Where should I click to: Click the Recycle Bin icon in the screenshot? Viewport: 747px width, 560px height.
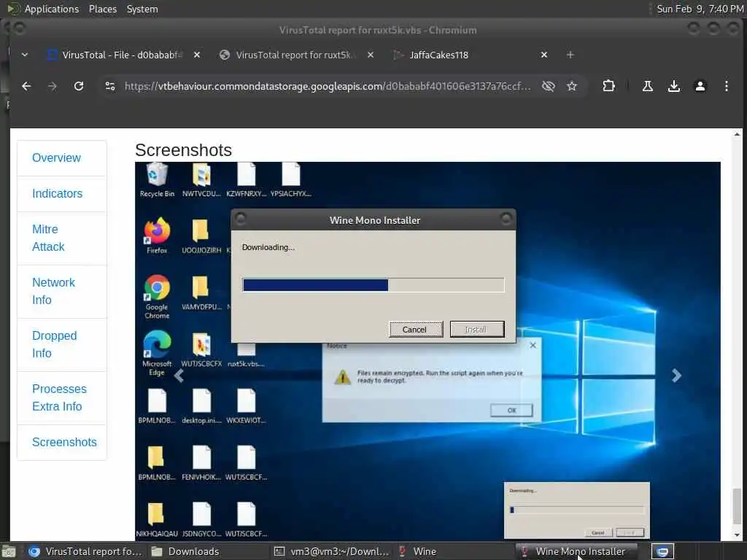pos(157,179)
